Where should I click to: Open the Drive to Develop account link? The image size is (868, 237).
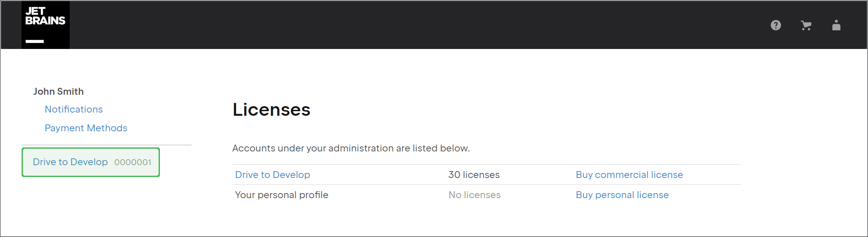click(272, 175)
